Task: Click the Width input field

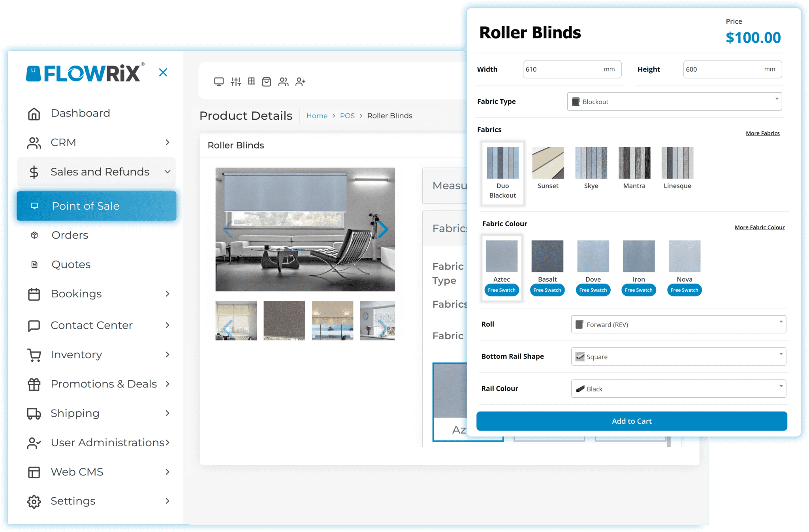Action: 571,69
